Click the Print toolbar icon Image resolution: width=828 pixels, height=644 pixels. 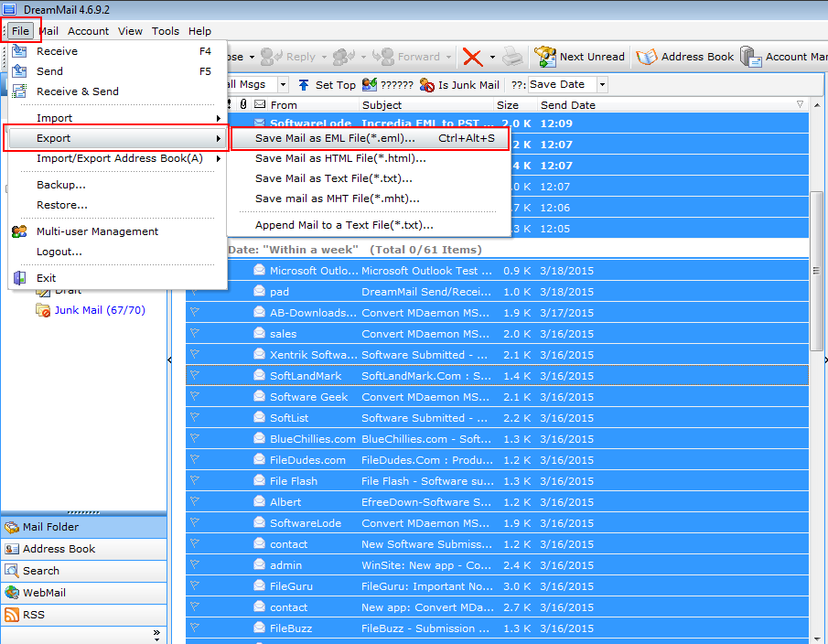pos(511,57)
